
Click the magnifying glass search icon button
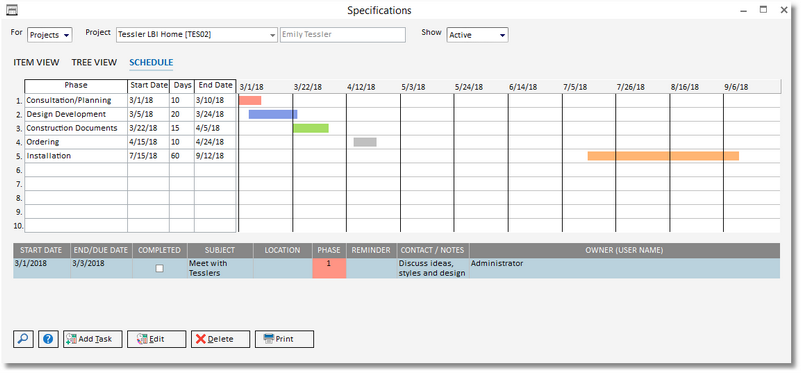(x=23, y=339)
